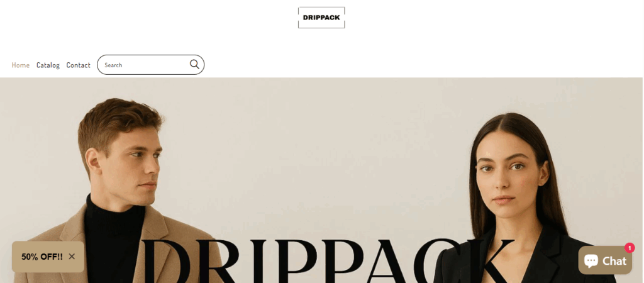644x283 pixels.
Task: Click the search magnifier icon
Action: (x=194, y=65)
